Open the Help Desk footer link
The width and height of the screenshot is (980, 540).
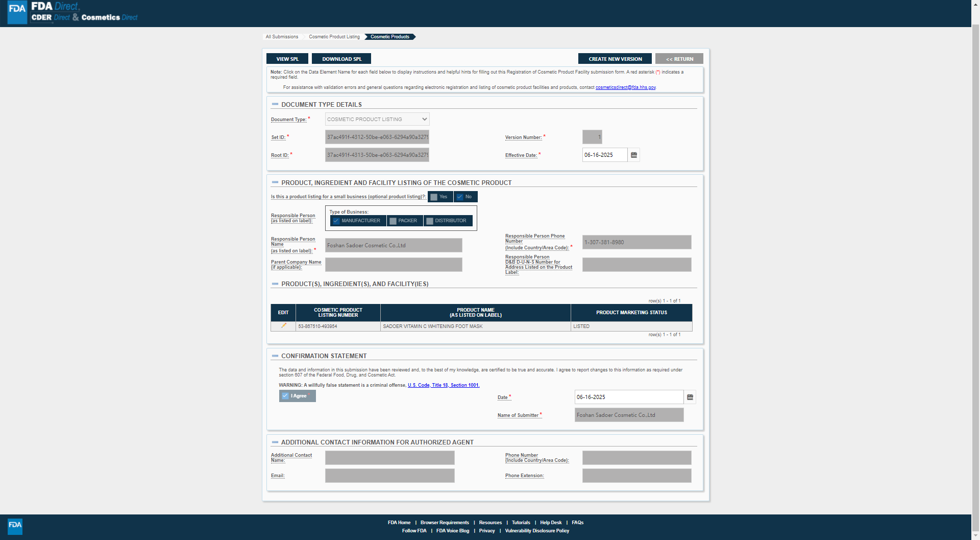pos(550,523)
